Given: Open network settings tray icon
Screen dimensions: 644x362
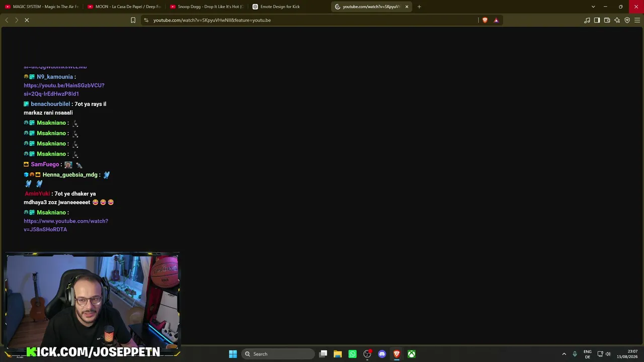Looking at the screenshot, I should (600, 354).
